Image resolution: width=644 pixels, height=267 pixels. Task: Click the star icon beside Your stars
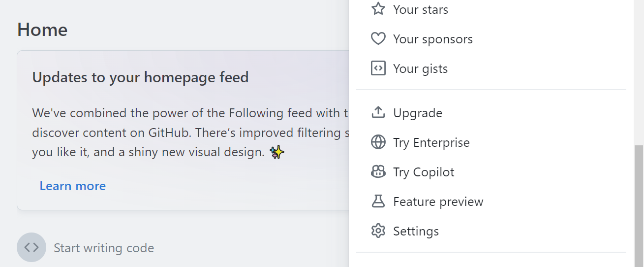click(378, 9)
